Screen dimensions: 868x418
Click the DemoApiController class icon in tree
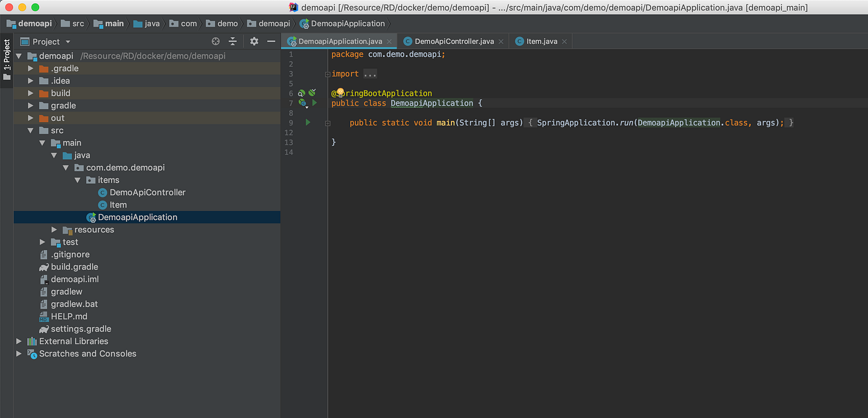tap(103, 193)
